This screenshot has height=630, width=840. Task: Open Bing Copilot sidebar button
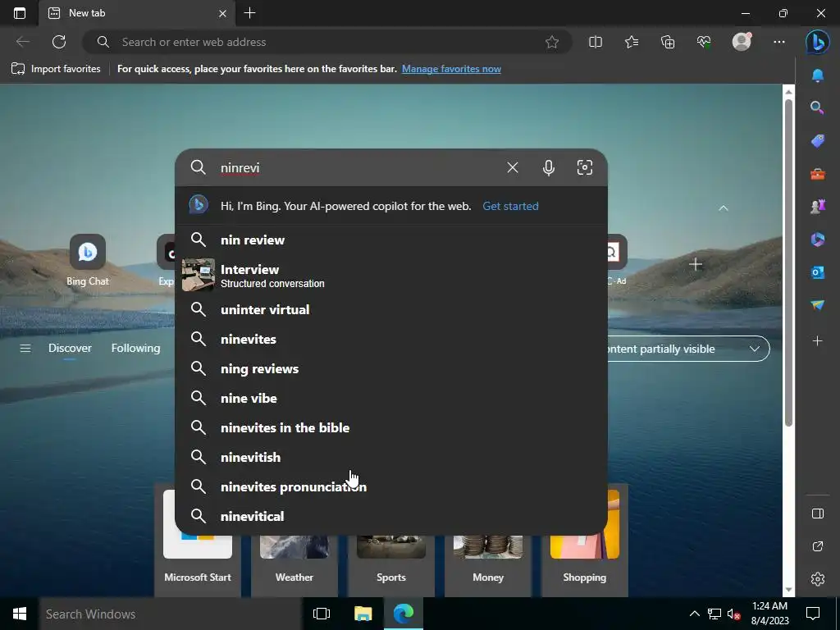[818, 43]
